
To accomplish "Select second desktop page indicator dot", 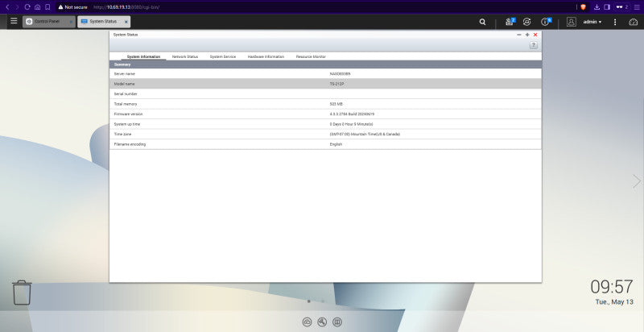I will pyautogui.click(x=323, y=301).
